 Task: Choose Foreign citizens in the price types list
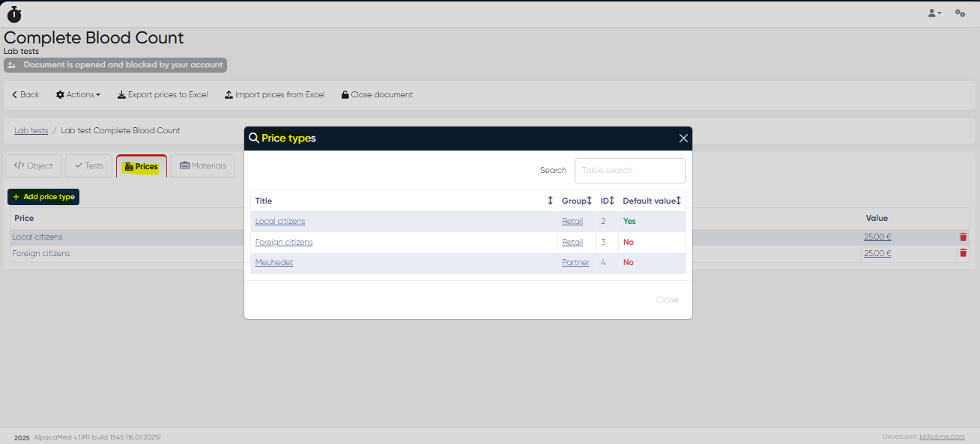click(x=284, y=243)
